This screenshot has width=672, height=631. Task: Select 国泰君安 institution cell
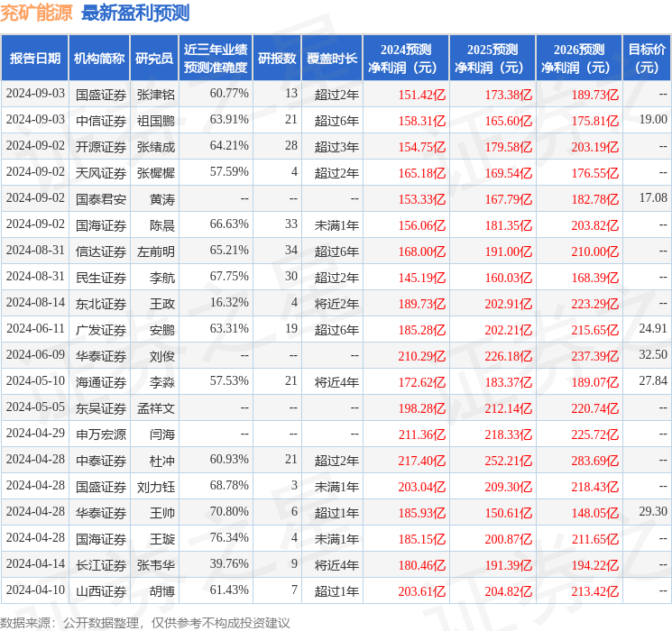[101, 199]
